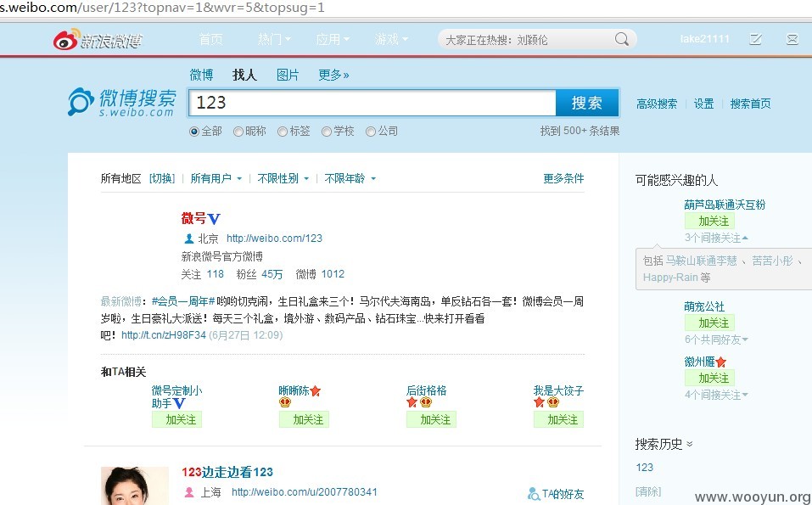
Task: Open the 微号 user name link
Action: (193, 219)
